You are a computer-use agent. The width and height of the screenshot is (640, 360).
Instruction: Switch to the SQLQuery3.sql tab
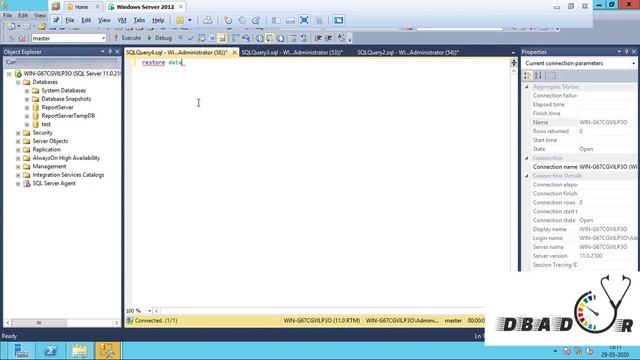tap(292, 52)
